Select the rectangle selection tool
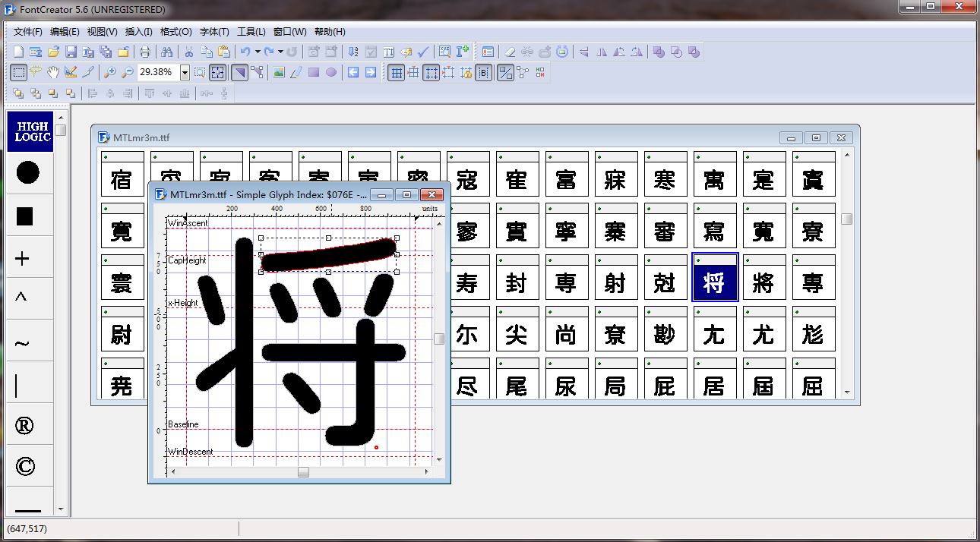The image size is (980, 542). click(18, 72)
